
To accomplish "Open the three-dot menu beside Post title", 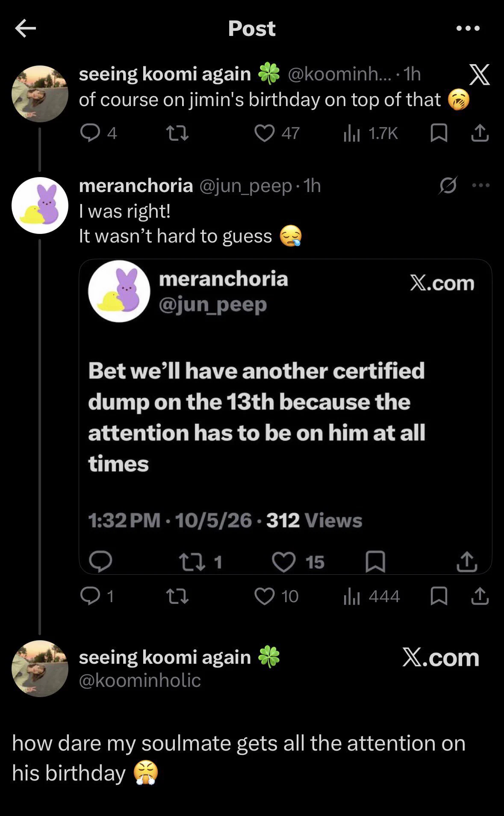I will point(468,29).
